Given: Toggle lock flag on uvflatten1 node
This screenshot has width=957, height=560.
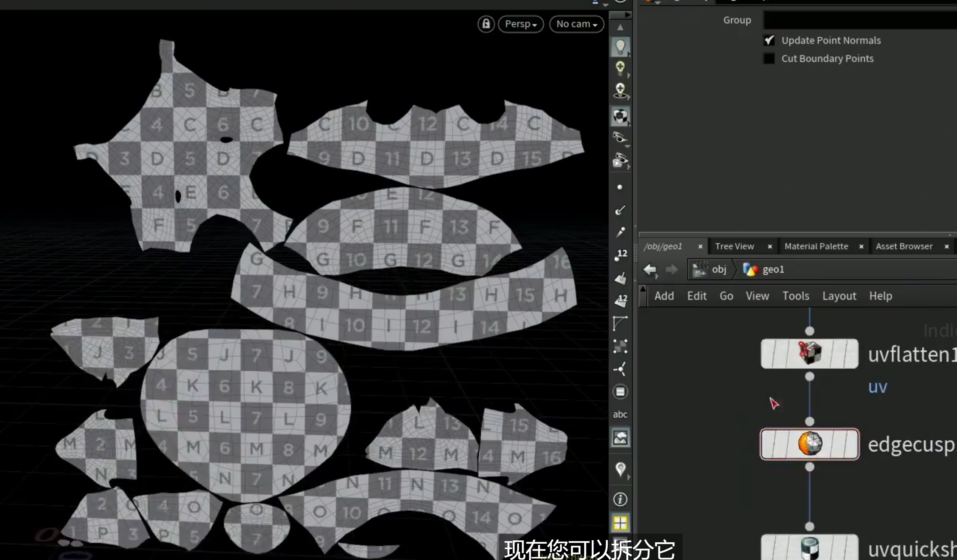Looking at the screenshot, I should coord(782,354).
